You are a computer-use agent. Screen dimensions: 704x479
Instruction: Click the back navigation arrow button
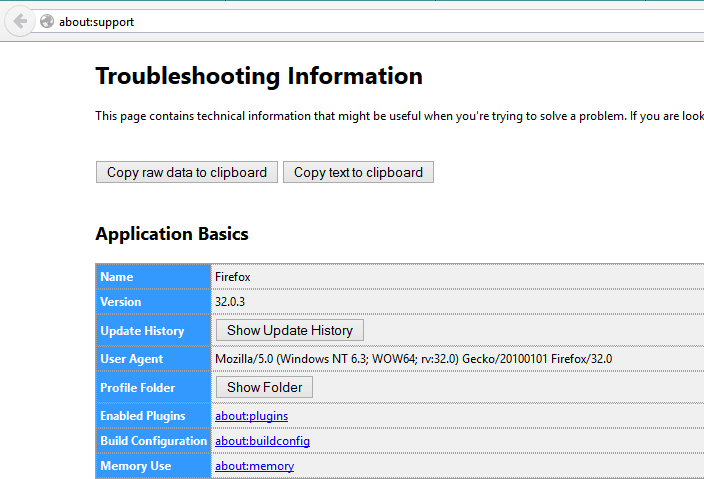[19, 21]
